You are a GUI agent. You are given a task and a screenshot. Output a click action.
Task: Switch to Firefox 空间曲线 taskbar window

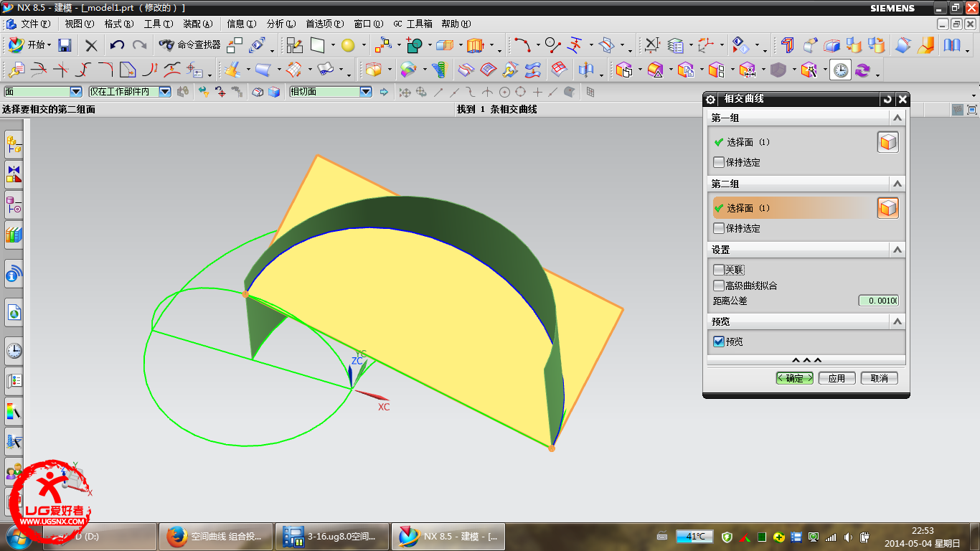coord(215,536)
